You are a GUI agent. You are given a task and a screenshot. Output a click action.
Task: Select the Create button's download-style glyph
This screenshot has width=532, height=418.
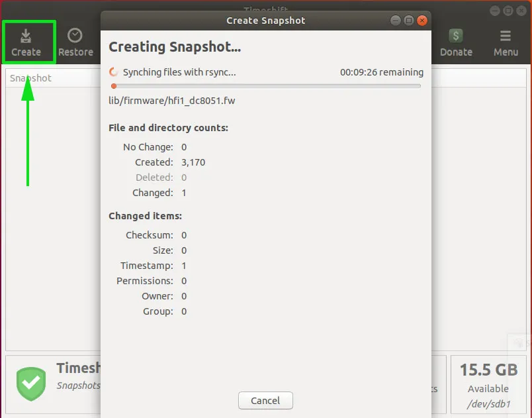[x=27, y=34]
